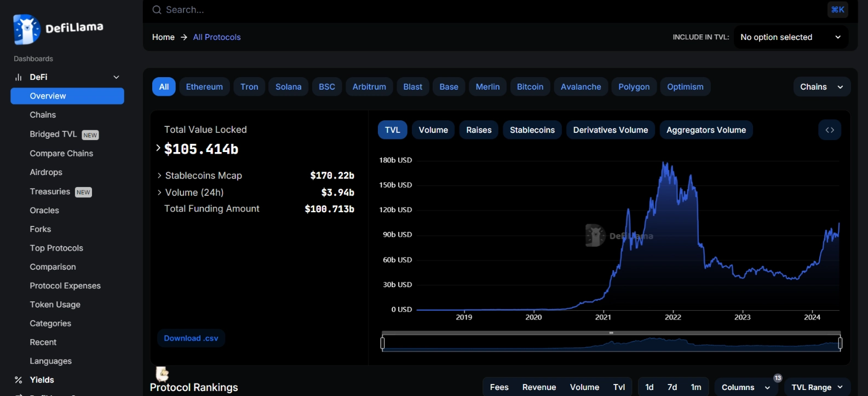This screenshot has width=868, height=396.
Task: Filter protocols by Arbitrum chain
Action: click(x=369, y=87)
